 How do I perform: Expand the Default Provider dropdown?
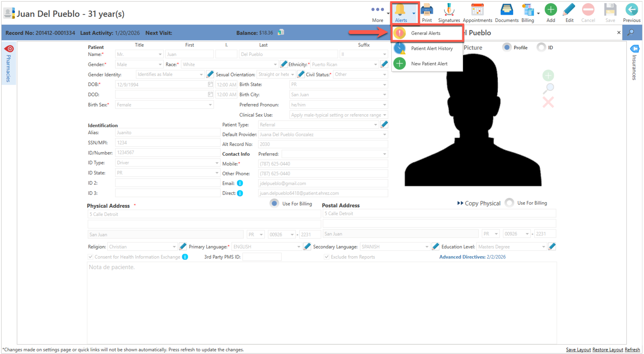tap(384, 135)
